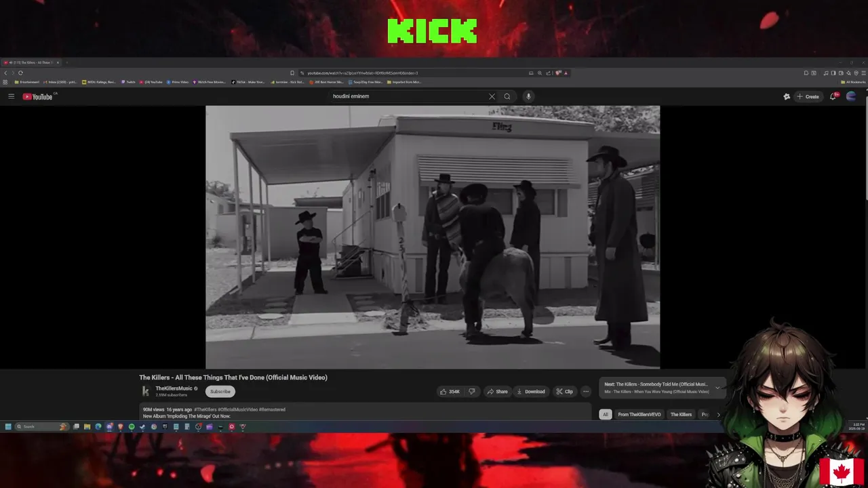This screenshot has width=868, height=488.
Task: Dislike the video with thumbs down
Action: coord(472,391)
